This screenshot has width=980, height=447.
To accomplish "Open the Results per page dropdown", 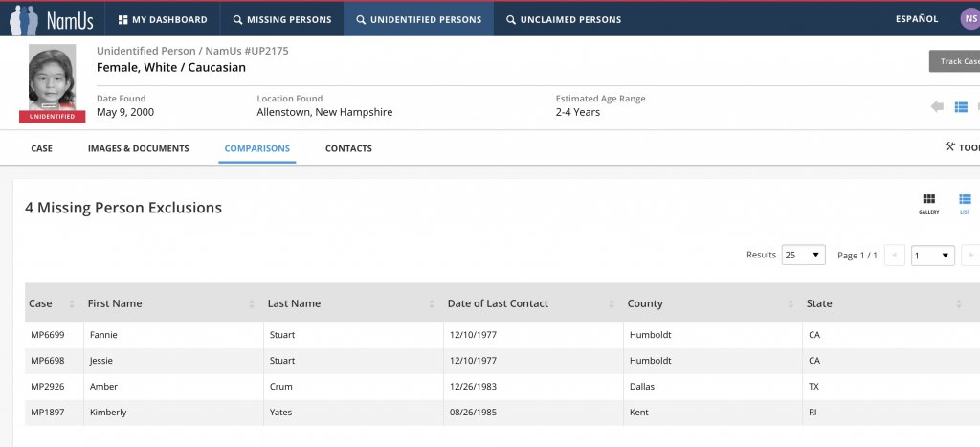I will (803, 256).
